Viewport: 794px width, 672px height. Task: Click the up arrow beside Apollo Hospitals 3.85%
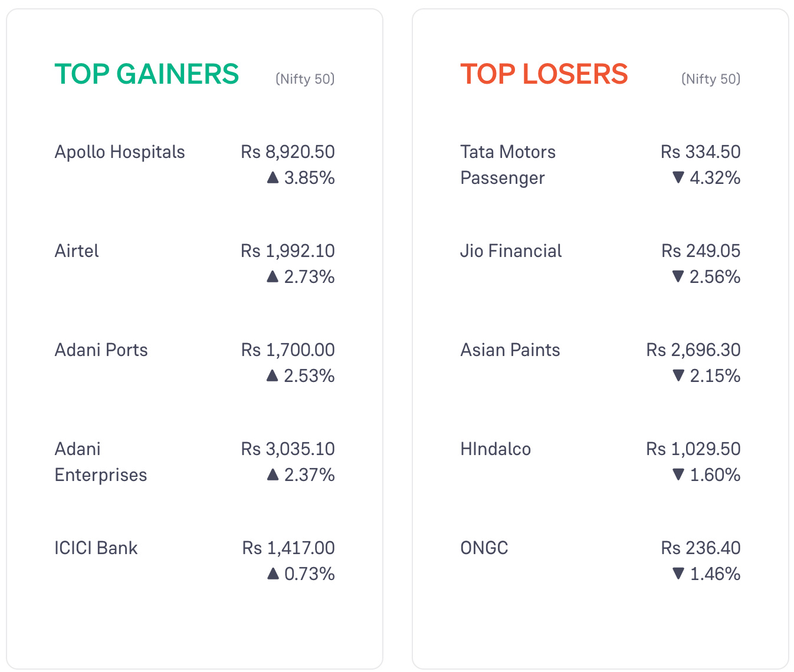click(273, 177)
